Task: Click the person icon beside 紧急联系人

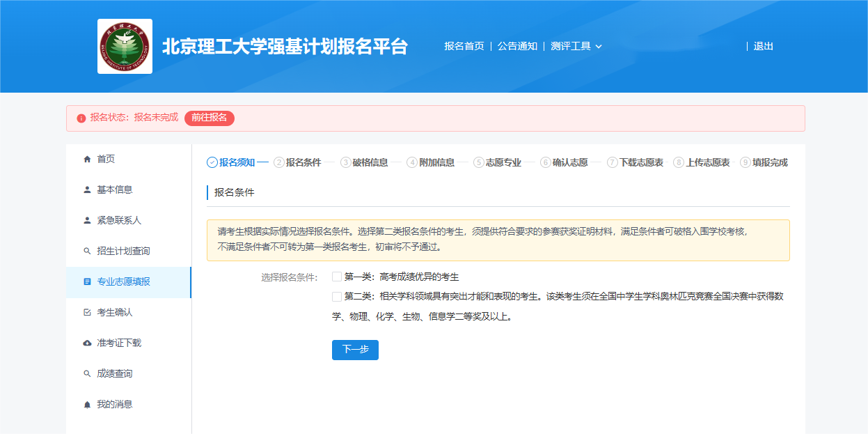Action: [87, 220]
